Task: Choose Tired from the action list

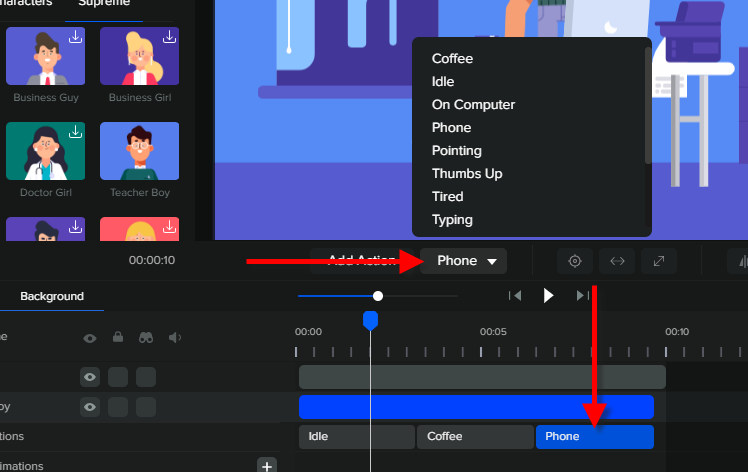Action: [x=447, y=196]
